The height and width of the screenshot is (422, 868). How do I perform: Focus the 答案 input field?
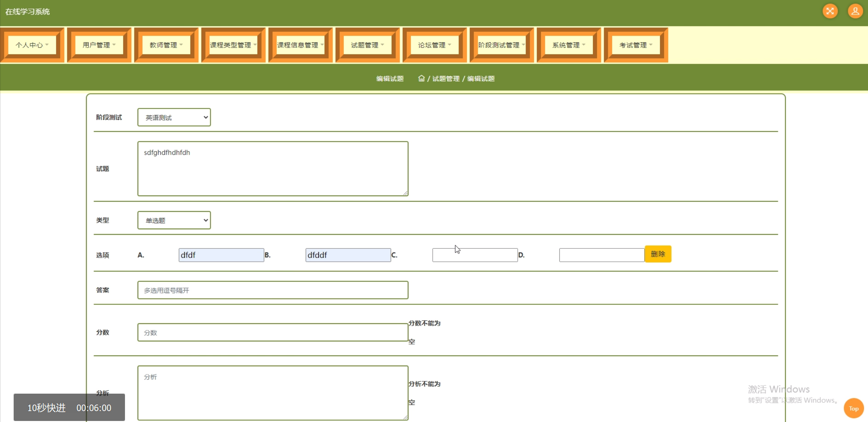tap(272, 290)
